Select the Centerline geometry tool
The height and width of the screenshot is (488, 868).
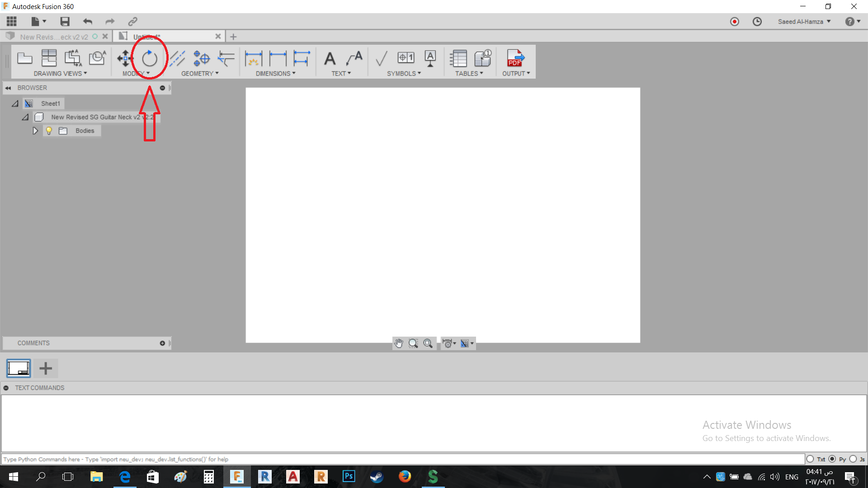point(177,58)
